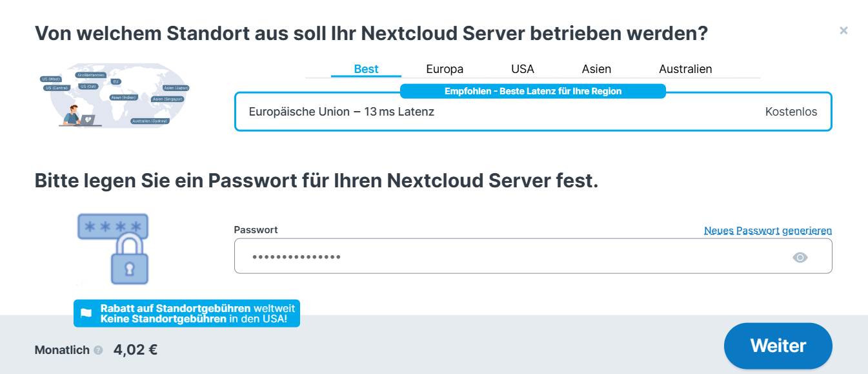Toggle password visibility eye icon
Image resolution: width=868 pixels, height=374 pixels.
point(800,258)
